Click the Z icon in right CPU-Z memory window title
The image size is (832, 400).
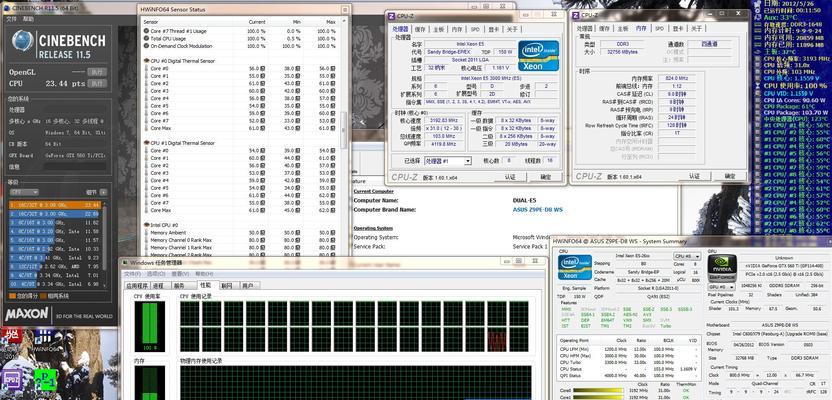click(576, 15)
